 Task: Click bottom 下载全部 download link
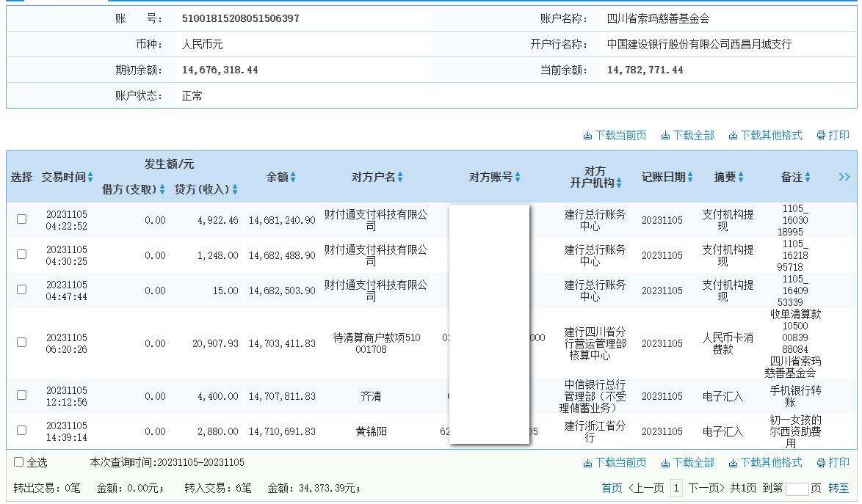point(687,463)
